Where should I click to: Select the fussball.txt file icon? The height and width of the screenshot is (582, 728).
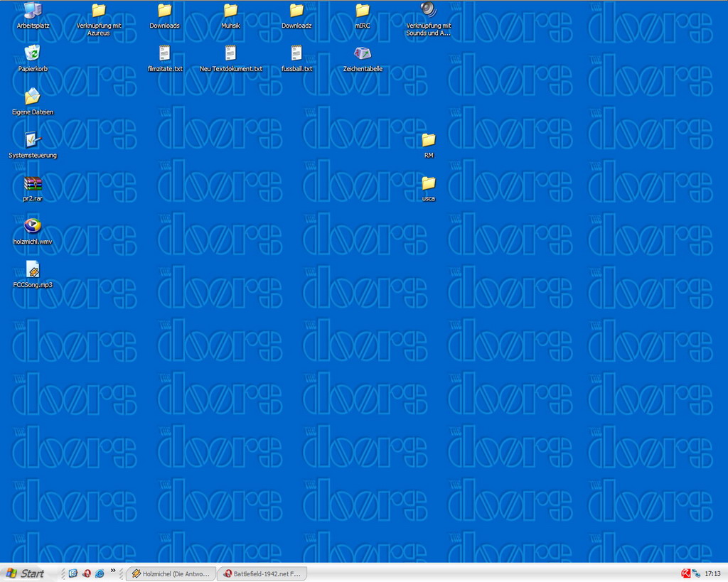[296, 59]
